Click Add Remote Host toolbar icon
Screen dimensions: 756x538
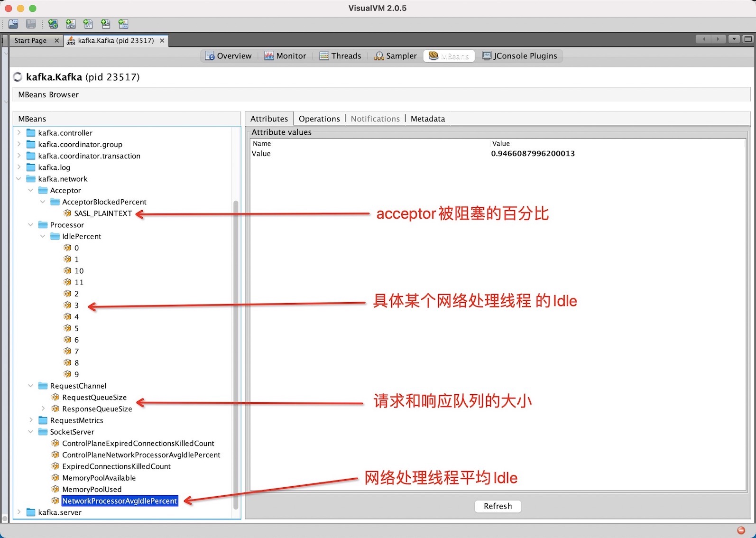tap(53, 24)
